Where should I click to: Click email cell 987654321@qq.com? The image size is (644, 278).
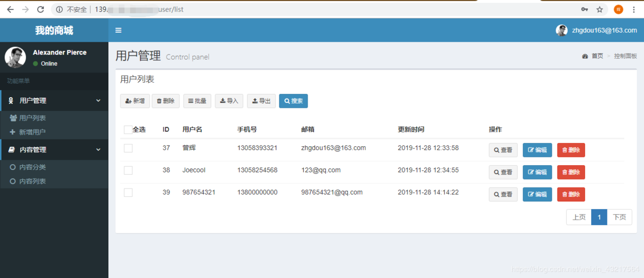coord(332,192)
